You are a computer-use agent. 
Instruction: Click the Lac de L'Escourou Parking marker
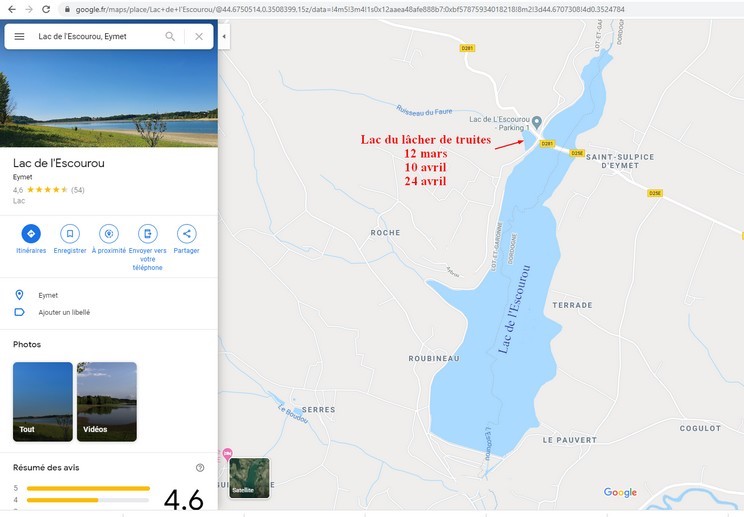tap(537, 122)
